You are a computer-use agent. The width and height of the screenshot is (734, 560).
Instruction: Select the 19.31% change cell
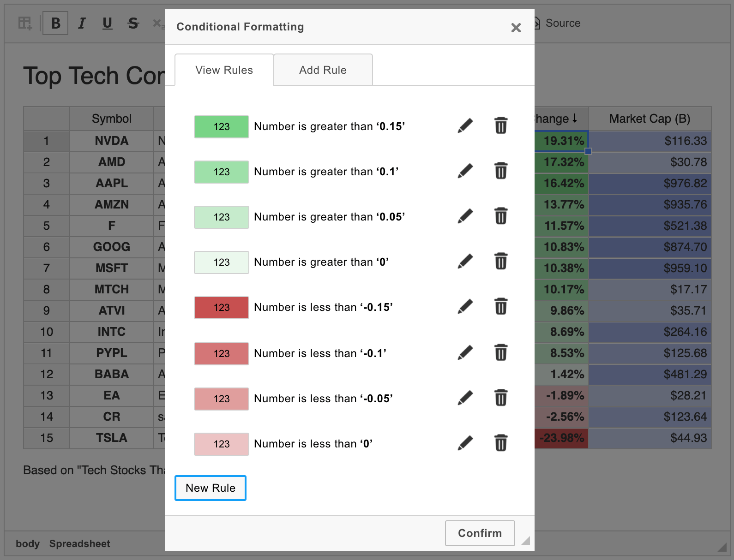coord(561,141)
